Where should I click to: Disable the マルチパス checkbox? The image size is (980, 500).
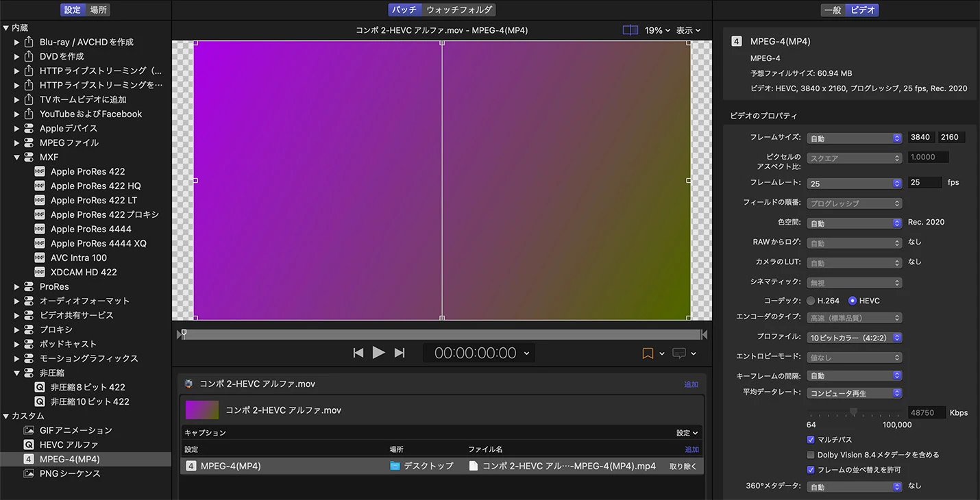[811, 440]
